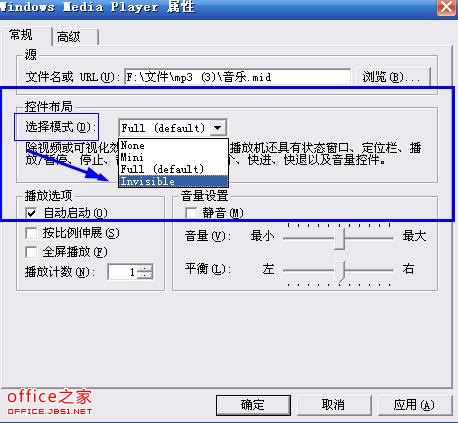Click the 播放计数 number field

pyautogui.click(x=122, y=272)
